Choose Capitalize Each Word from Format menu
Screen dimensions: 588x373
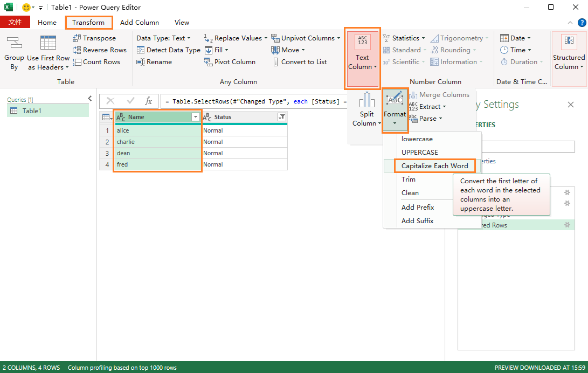434,166
